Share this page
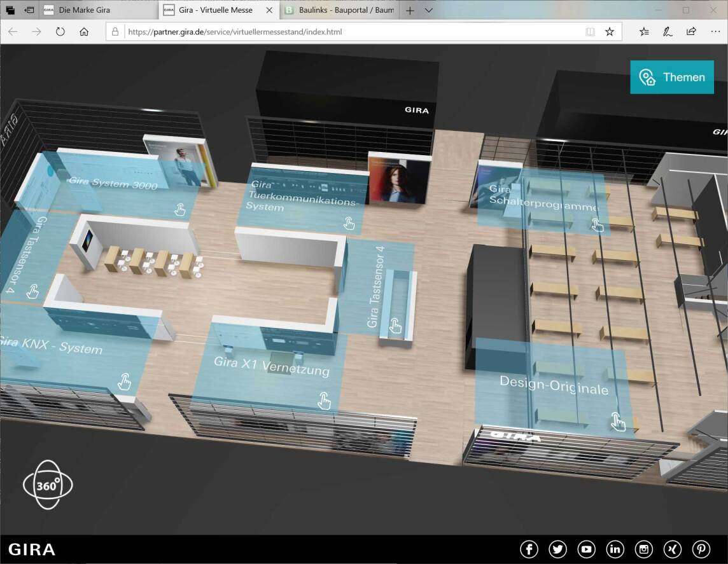This screenshot has height=564, width=728. click(x=691, y=32)
